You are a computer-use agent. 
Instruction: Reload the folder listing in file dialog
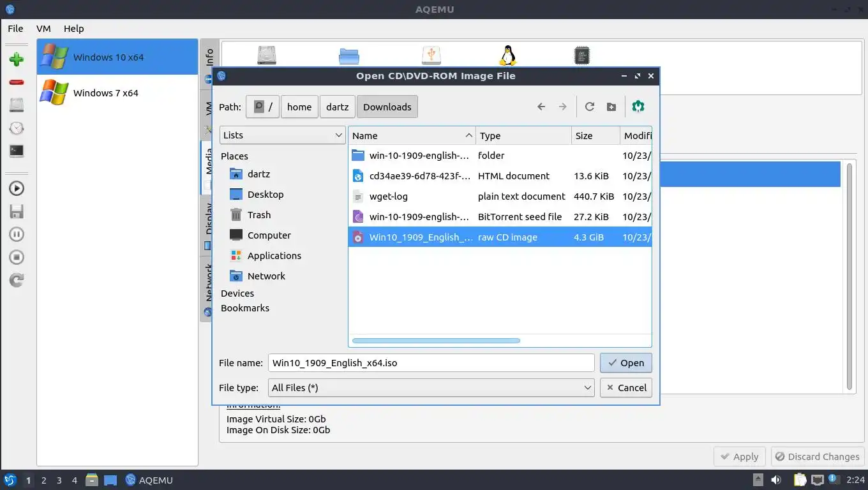pos(590,107)
